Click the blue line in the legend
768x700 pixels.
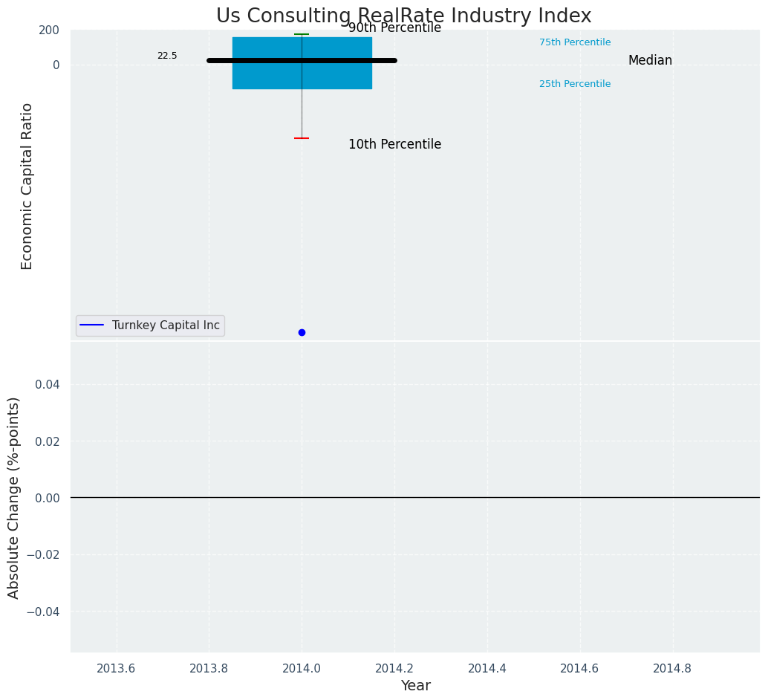click(91, 325)
